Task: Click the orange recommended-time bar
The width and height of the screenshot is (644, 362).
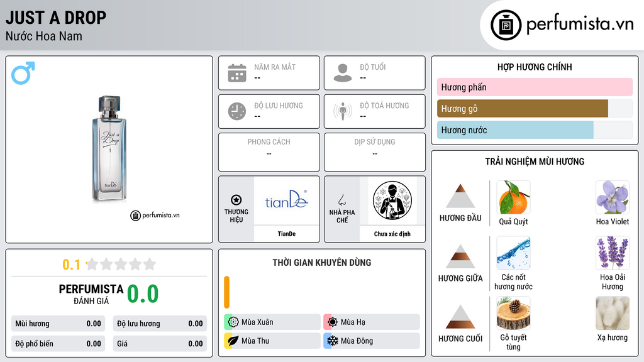Action: coord(226,292)
